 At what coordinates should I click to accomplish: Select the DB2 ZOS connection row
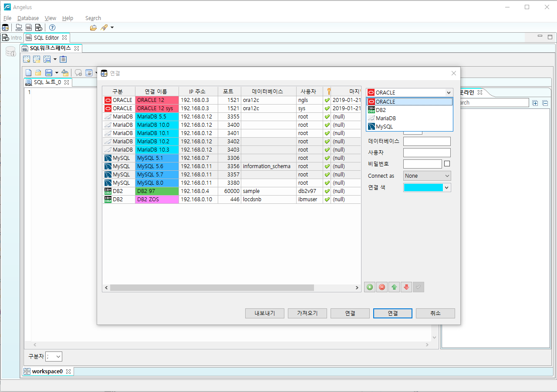point(232,199)
